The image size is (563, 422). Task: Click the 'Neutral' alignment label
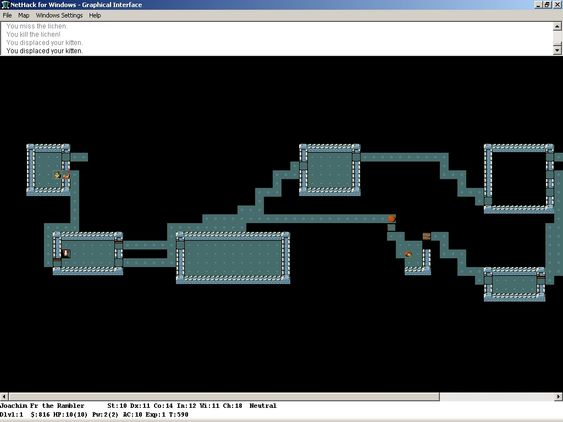[263, 406]
